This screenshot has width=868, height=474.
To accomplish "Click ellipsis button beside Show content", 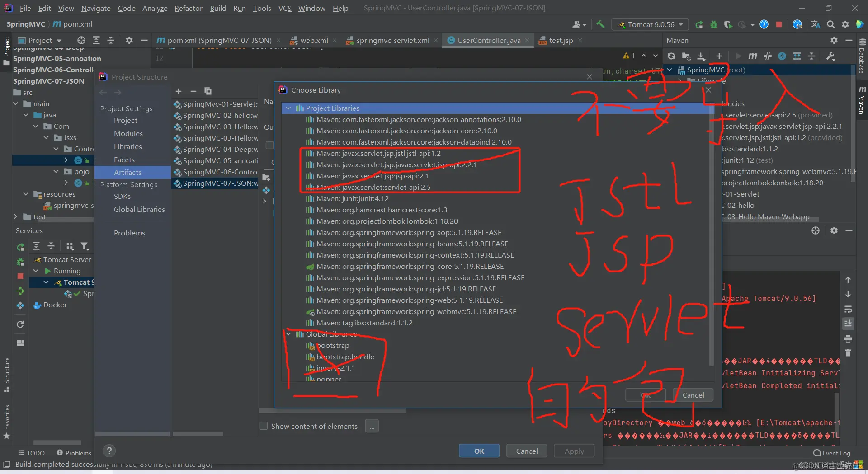I will pyautogui.click(x=372, y=426).
